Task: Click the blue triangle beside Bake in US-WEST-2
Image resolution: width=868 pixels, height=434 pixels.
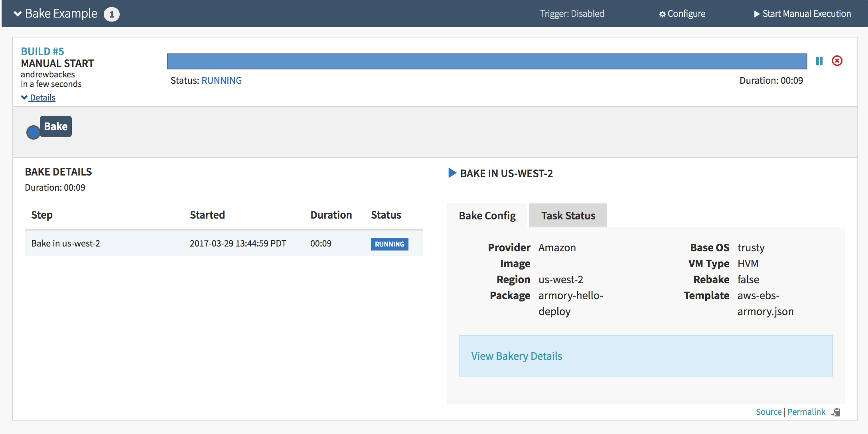Action: pos(452,173)
